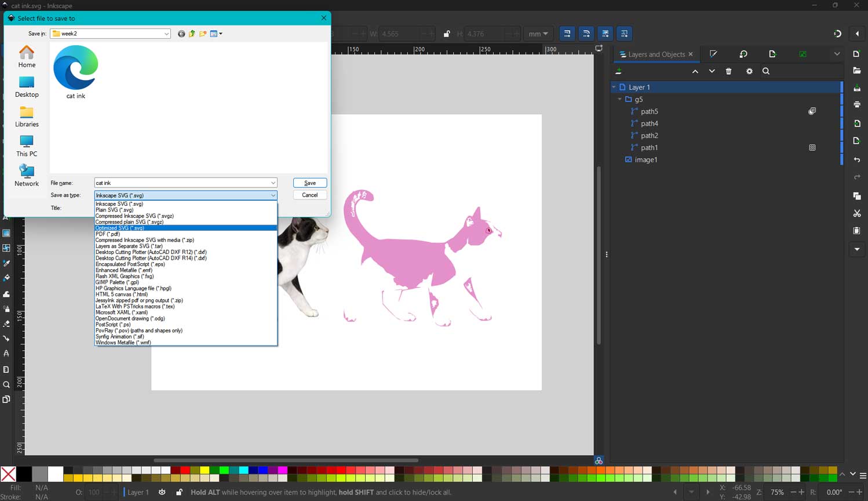This screenshot has width=868, height=501.
Task: Add a new layer in Layers panel
Action: pos(619,71)
